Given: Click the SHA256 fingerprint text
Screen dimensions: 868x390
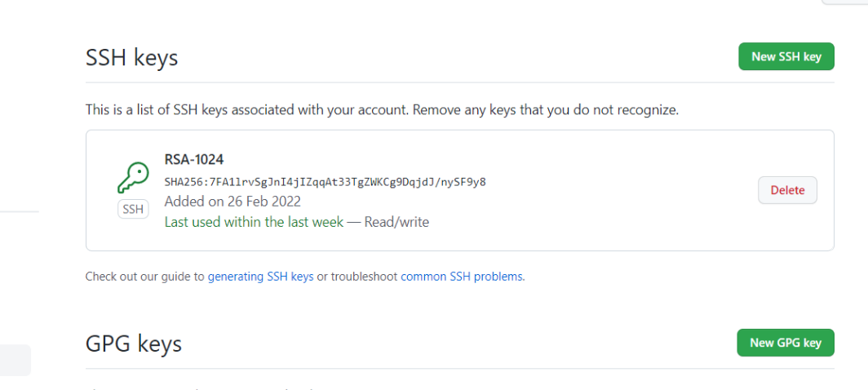Looking at the screenshot, I should (325, 181).
